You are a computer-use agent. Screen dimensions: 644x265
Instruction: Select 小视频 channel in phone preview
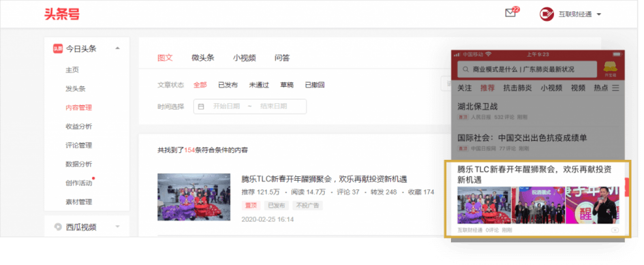pyautogui.click(x=552, y=88)
